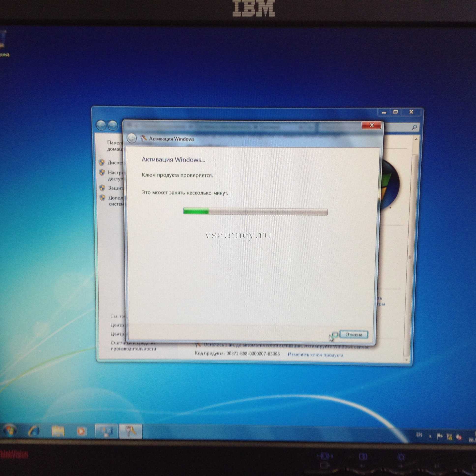Image resolution: width=476 pixels, height=476 pixels.
Task: Switch to Control Panel System taskbar button
Action: 106,431
